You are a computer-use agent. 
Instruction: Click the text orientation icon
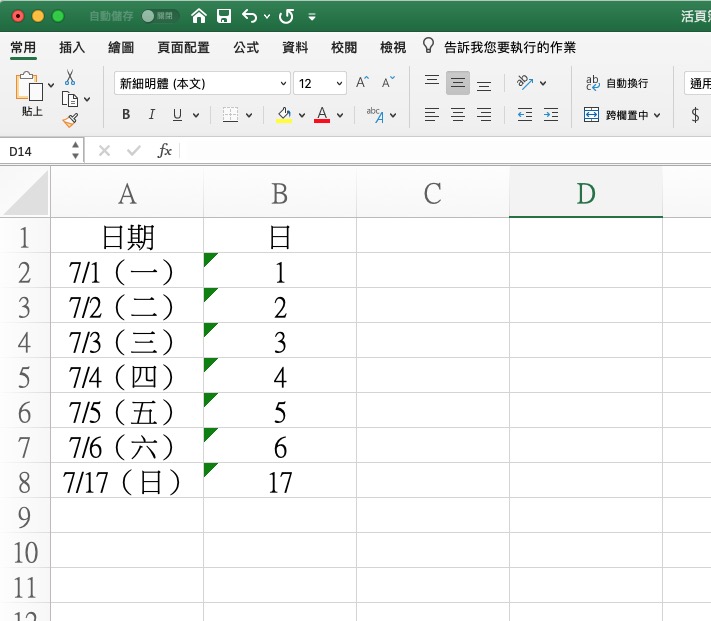525,82
